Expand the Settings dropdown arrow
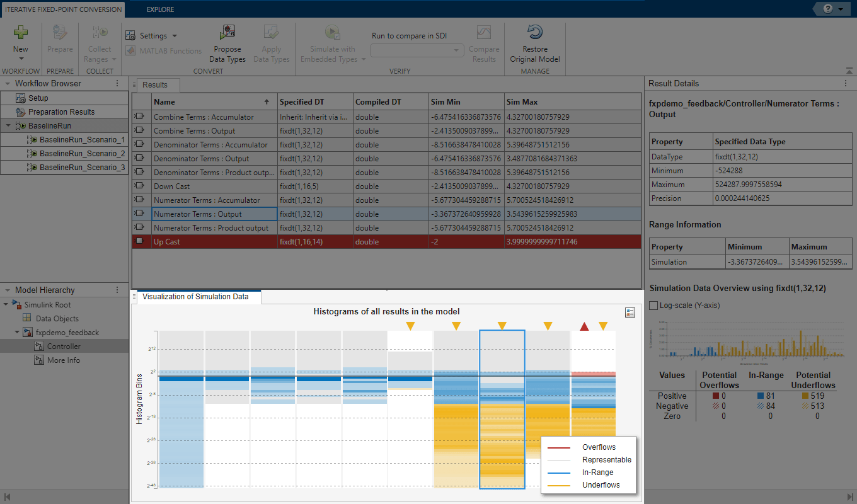 (175, 36)
